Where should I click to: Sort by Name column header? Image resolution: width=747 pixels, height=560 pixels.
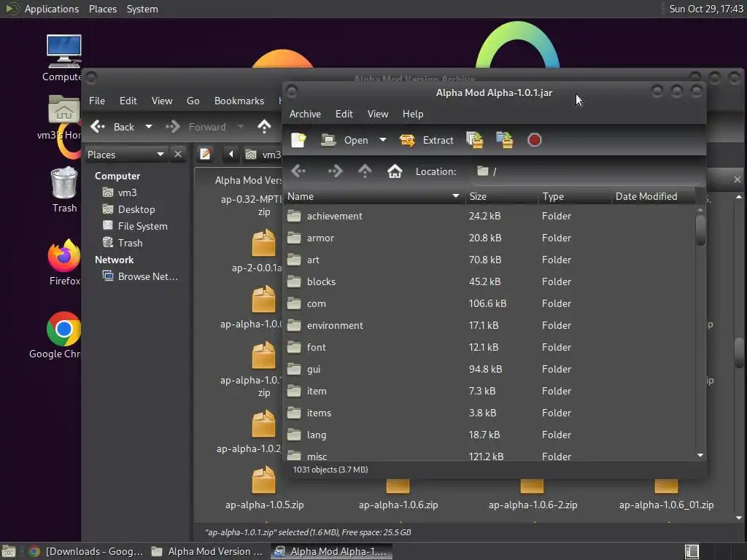(374, 196)
